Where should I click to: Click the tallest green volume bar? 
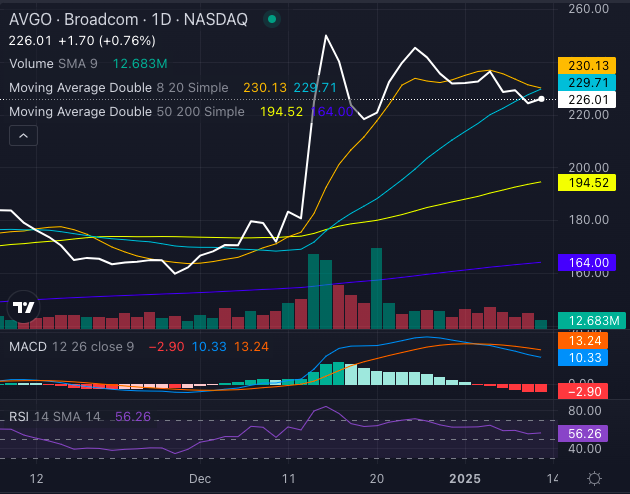click(377, 288)
